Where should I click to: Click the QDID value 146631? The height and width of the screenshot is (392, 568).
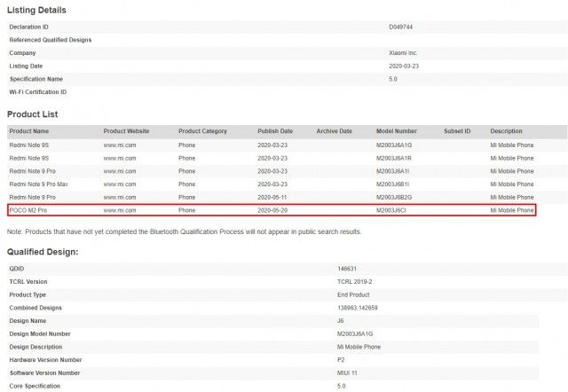(347, 269)
